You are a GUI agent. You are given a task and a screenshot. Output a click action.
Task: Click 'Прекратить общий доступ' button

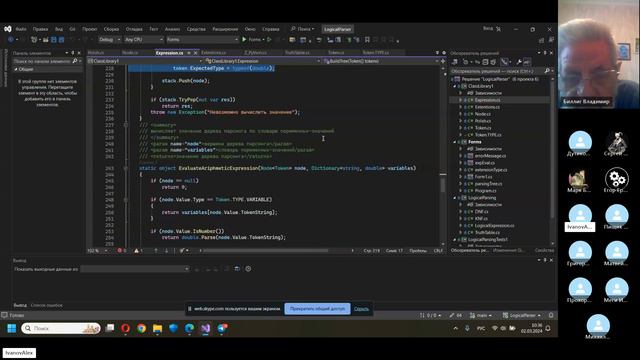pos(317,309)
